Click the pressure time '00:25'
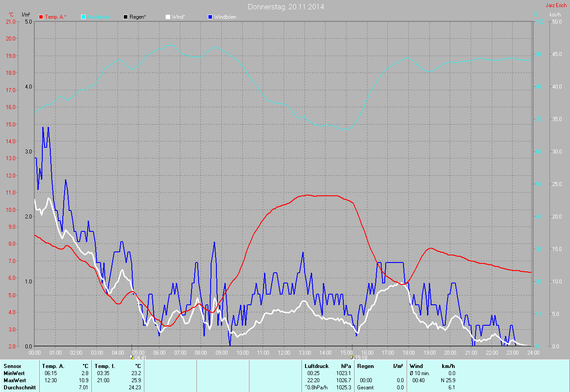The image size is (570, 392). click(x=313, y=373)
